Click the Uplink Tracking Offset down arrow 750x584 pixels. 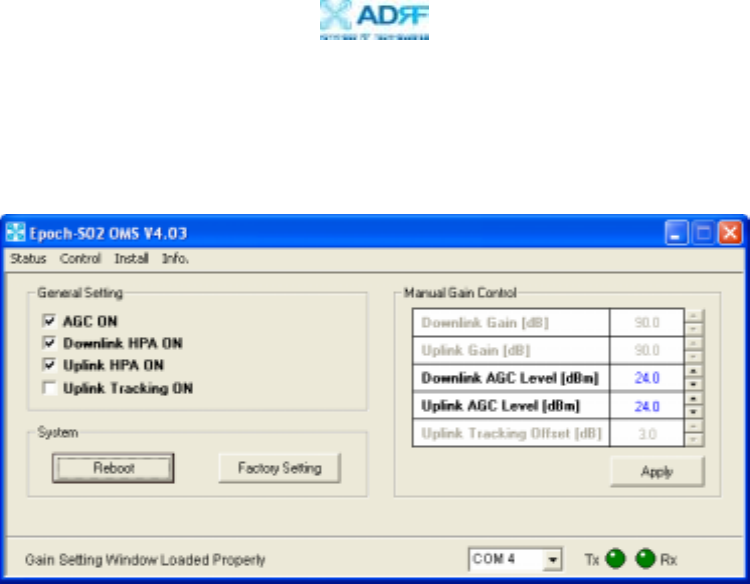(x=694, y=440)
